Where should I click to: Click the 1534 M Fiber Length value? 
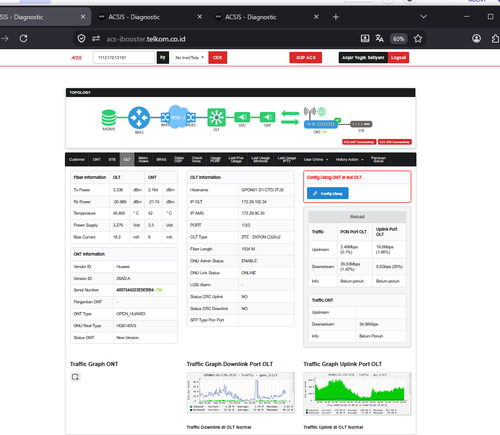(248, 249)
